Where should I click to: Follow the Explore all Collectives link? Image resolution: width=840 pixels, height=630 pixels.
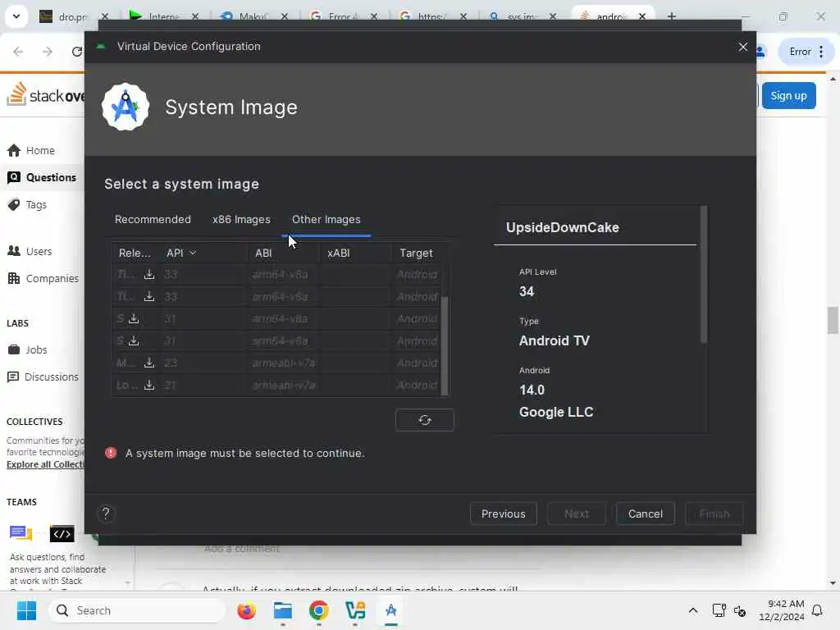[45, 464]
